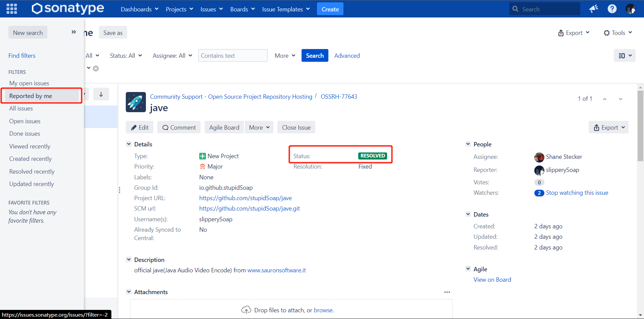
Task: Collapse the Dates section
Action: pos(468,214)
